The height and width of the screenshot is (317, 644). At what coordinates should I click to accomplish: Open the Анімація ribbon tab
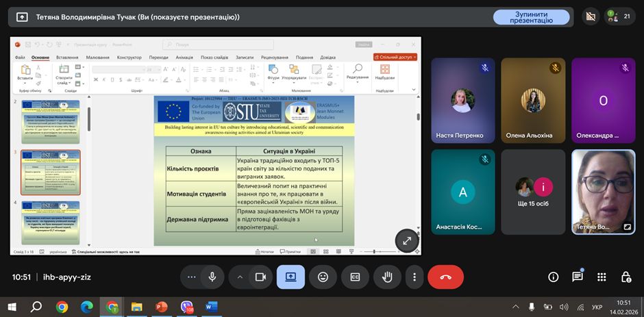184,58
